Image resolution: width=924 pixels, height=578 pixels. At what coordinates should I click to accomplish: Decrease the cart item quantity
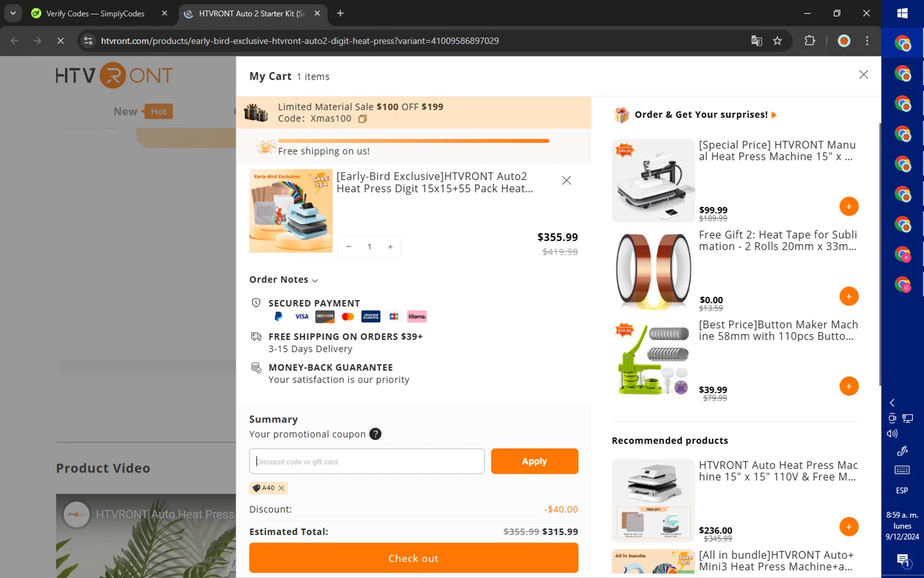(x=349, y=246)
